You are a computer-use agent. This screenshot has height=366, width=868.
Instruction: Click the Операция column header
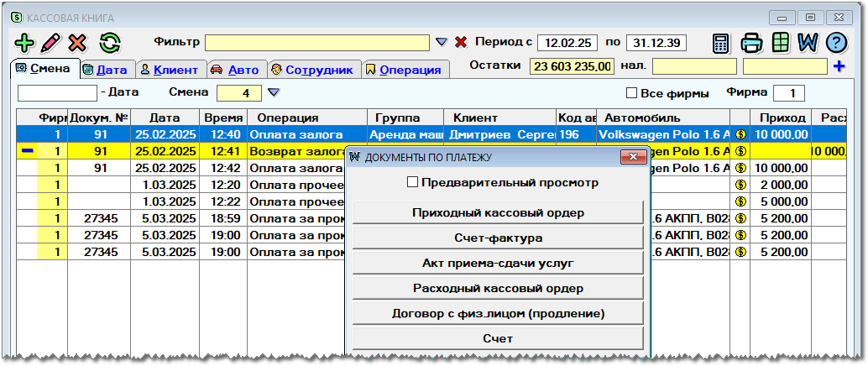point(307,118)
